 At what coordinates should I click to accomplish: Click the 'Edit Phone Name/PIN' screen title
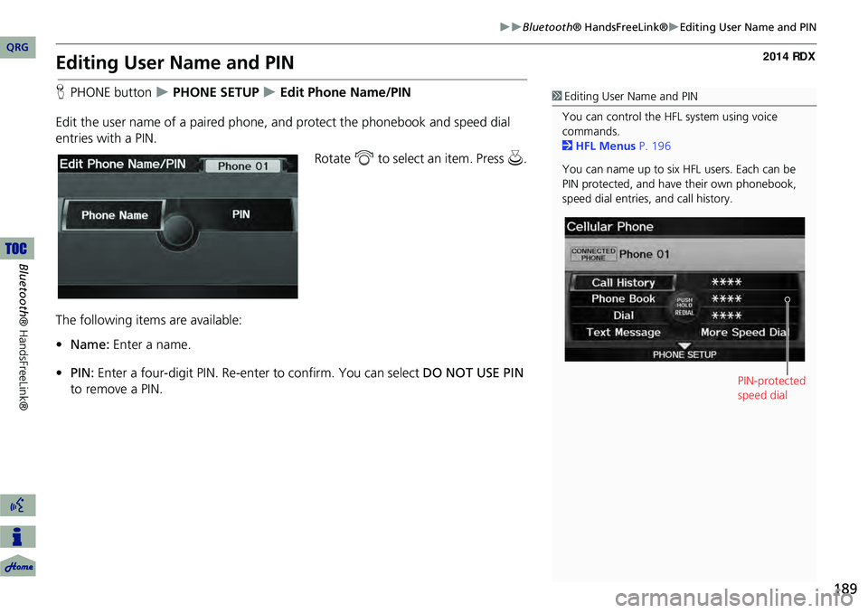(x=122, y=164)
